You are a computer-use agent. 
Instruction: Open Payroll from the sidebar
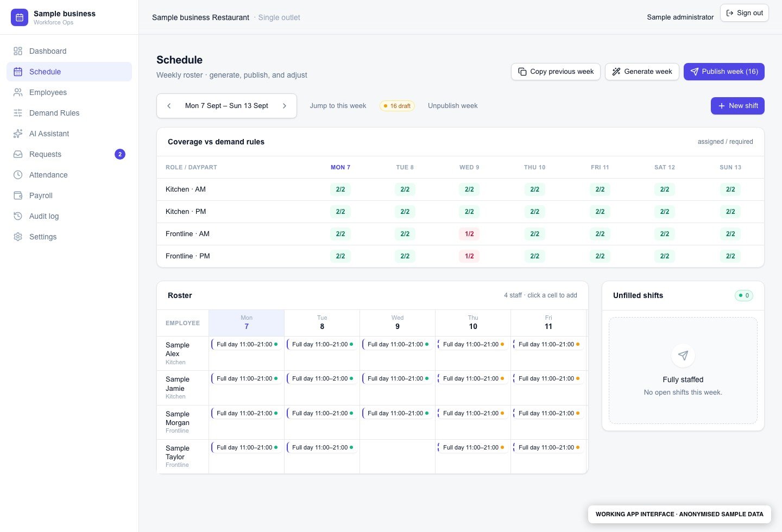[70, 195]
